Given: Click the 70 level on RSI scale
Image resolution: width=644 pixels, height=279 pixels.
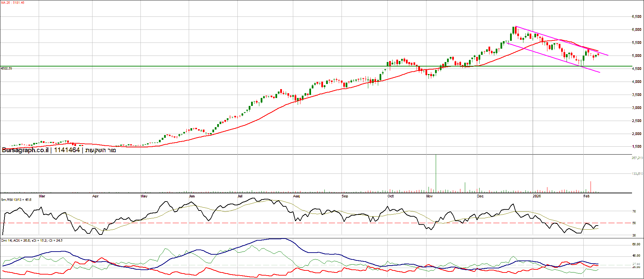Looking at the screenshot, I should [634, 211].
